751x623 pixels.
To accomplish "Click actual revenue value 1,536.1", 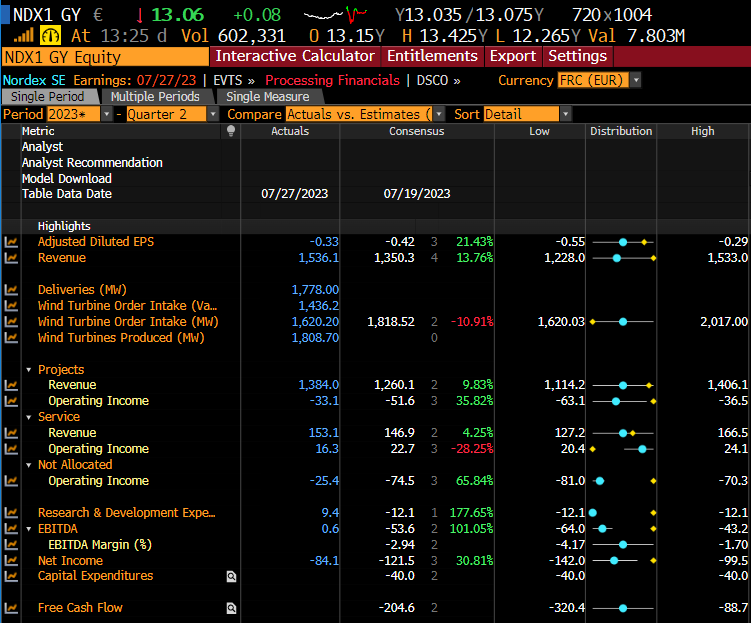I will pos(319,258).
